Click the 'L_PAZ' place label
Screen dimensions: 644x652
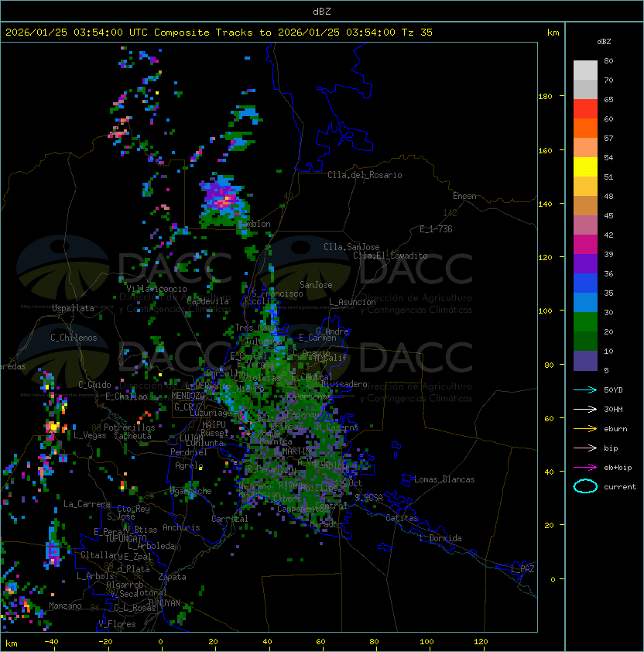coord(522,569)
